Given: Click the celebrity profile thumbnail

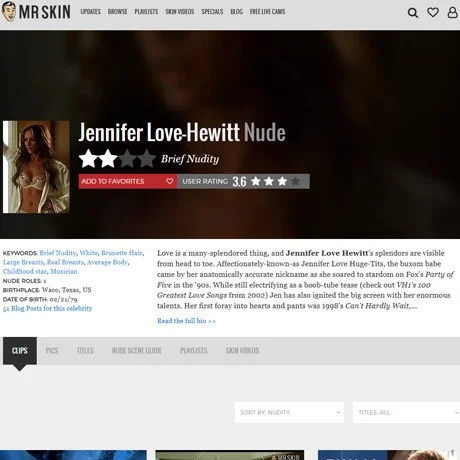Looking at the screenshot, I should tap(36, 167).
